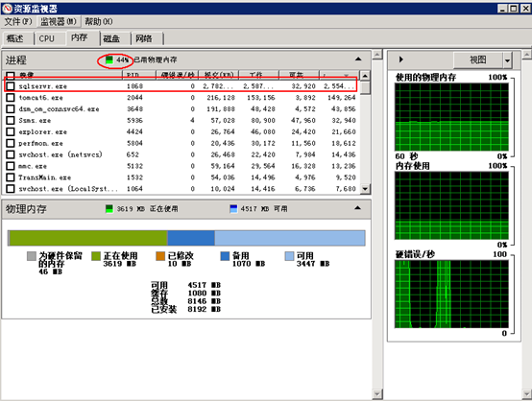This screenshot has width=532, height=401.
Task: Click the green in-use memory icon in the physical memory header
Action: coord(109,209)
